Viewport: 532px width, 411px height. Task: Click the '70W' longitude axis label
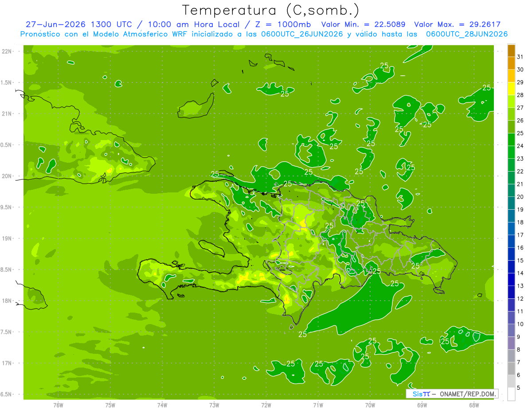tap(370, 405)
